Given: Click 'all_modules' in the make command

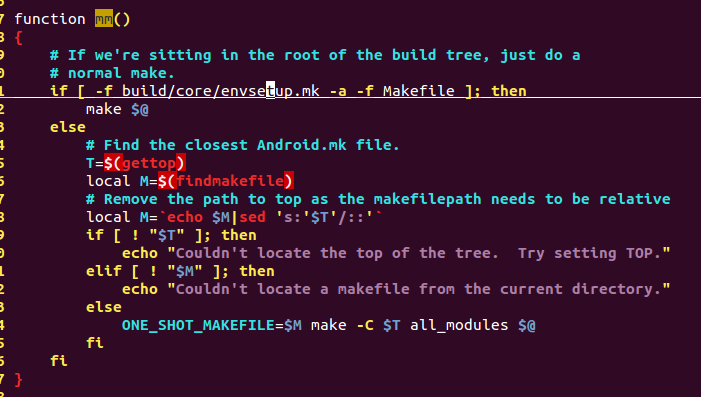Looking at the screenshot, I should (459, 325).
